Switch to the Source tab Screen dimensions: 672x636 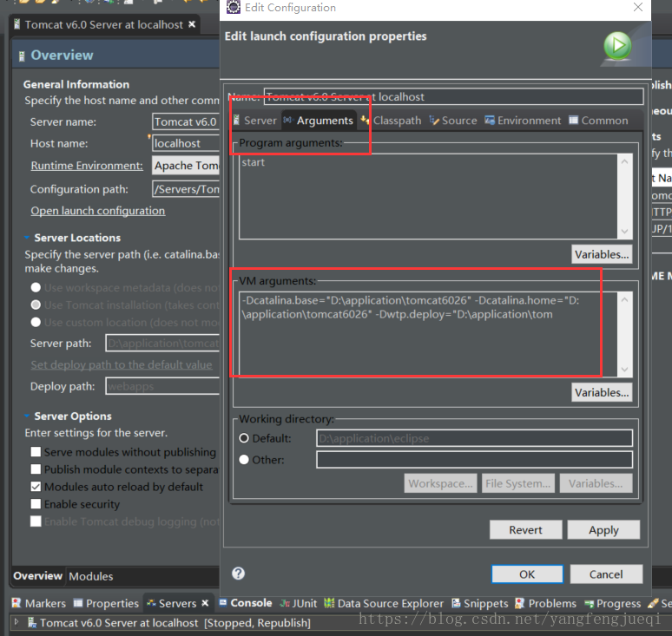[x=453, y=121]
